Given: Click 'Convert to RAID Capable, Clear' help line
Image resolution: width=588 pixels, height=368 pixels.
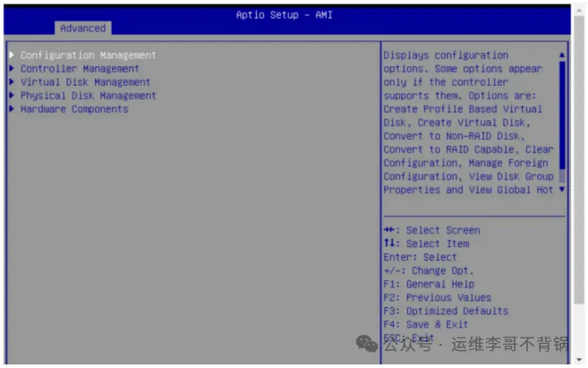Looking at the screenshot, I should coord(468,150).
